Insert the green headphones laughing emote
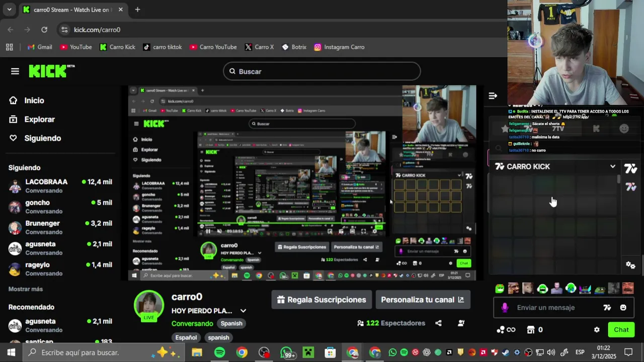 pos(542,289)
